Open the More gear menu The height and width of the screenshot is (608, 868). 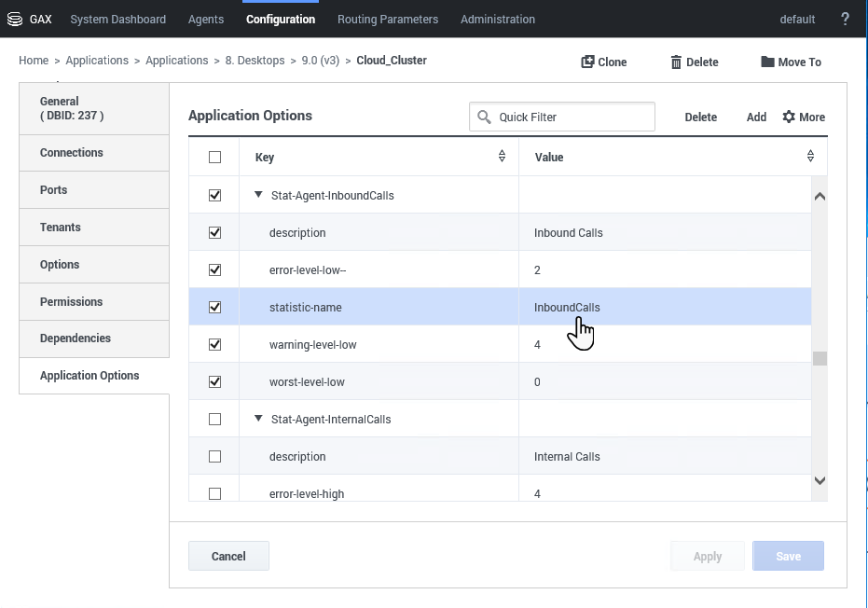point(789,117)
